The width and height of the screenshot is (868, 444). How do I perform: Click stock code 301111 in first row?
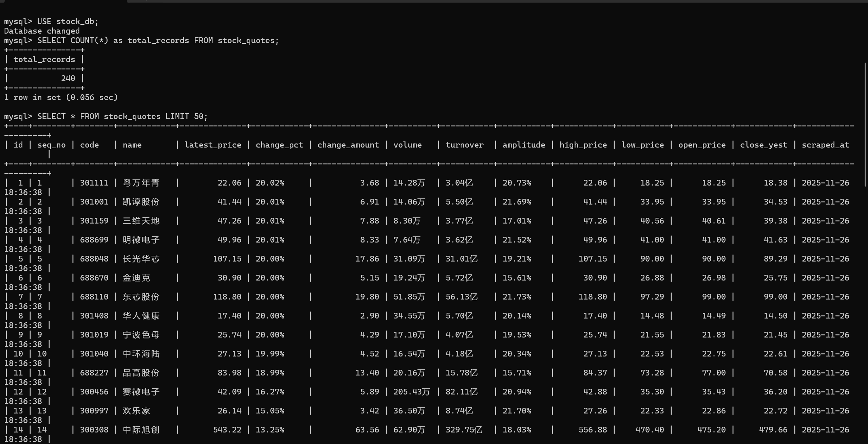94,183
